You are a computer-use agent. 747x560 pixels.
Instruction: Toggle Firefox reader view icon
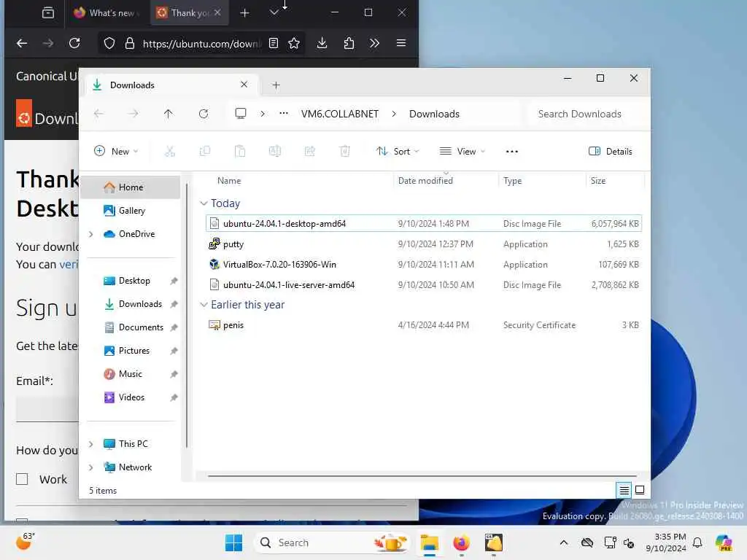[274, 43]
